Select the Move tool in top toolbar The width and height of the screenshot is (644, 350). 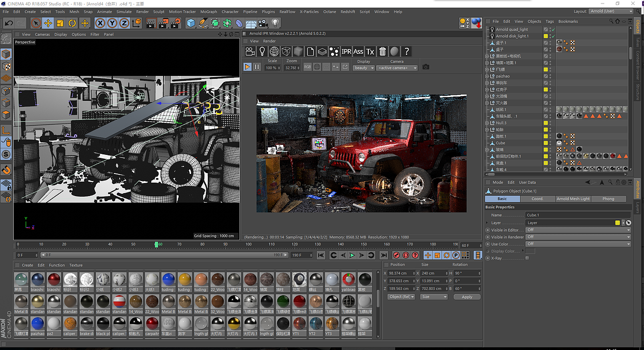click(x=48, y=23)
